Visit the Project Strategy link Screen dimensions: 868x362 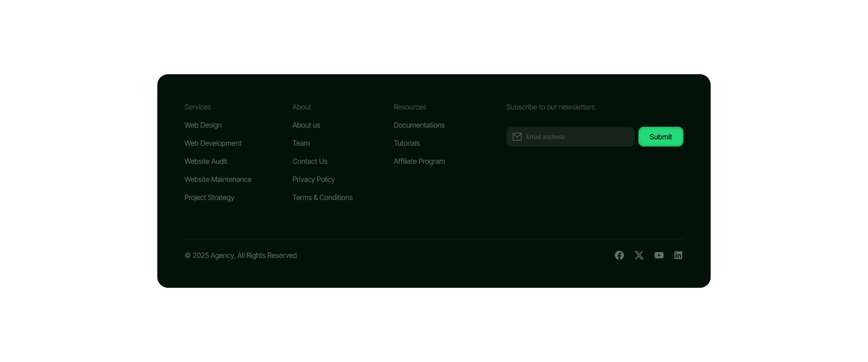coord(209,198)
